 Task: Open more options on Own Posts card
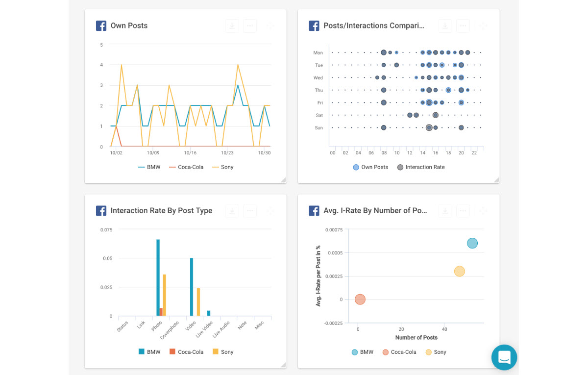coord(250,26)
